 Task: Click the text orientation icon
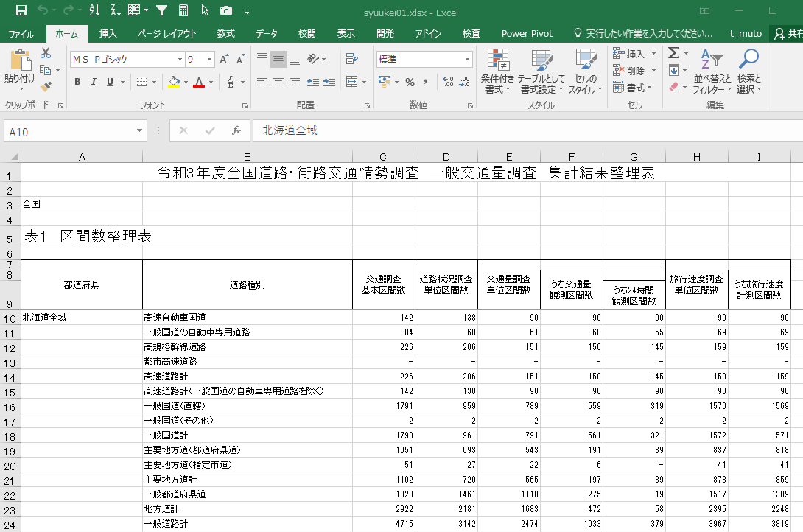[x=313, y=59]
